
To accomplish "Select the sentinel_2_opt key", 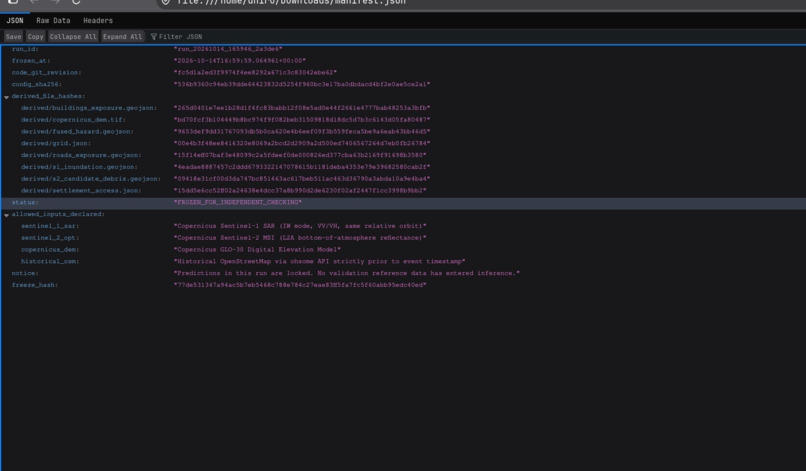I will point(50,238).
